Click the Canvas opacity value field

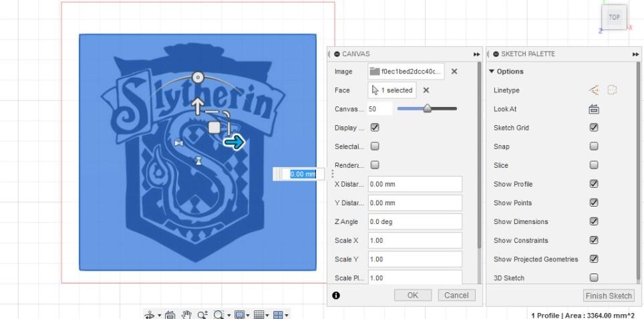pyautogui.click(x=380, y=109)
